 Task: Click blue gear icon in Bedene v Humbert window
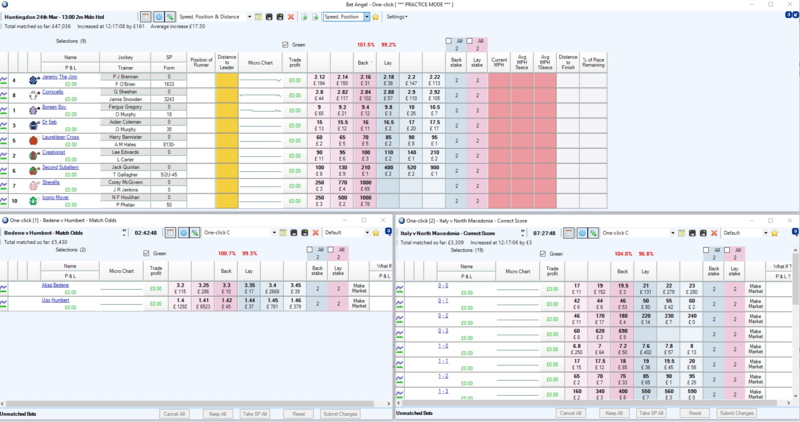pos(184,233)
